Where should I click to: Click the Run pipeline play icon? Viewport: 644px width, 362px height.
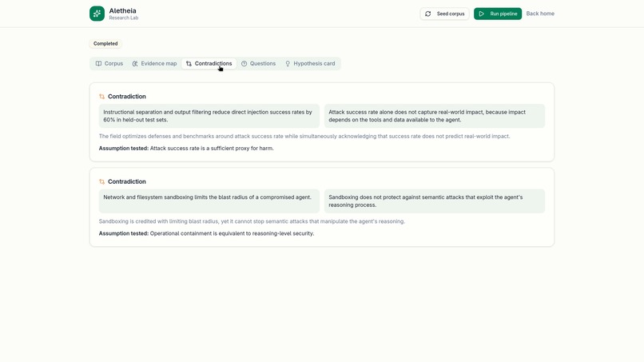click(x=481, y=14)
